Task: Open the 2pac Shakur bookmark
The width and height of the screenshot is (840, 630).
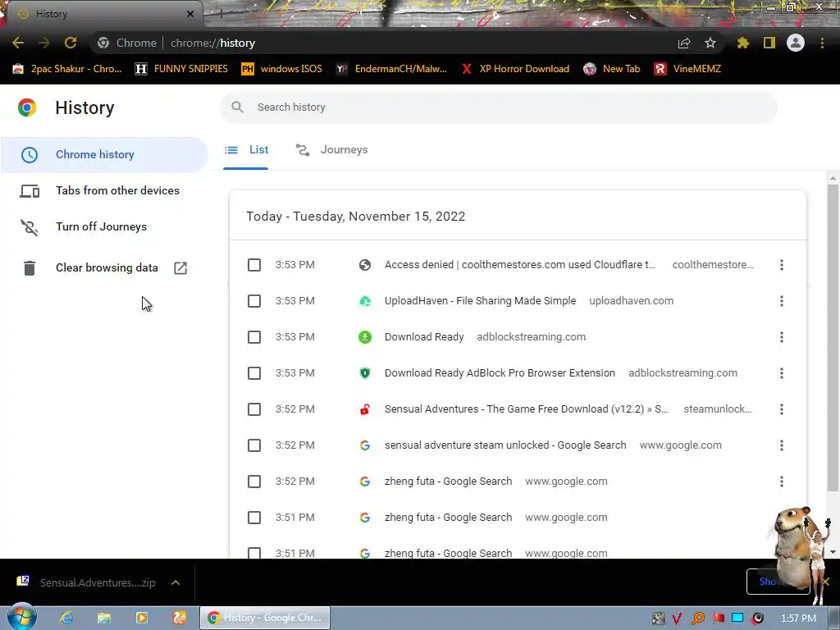Action: (x=67, y=69)
